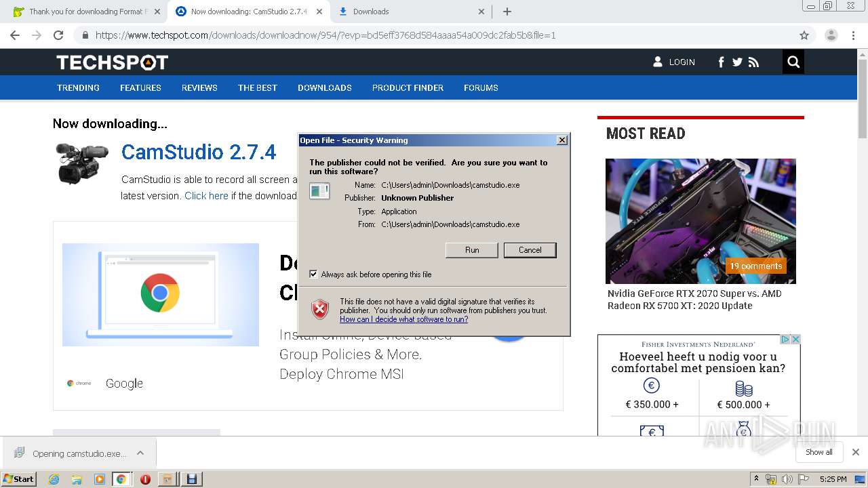
Task: Open PRODUCT FINDER menu
Action: (408, 87)
